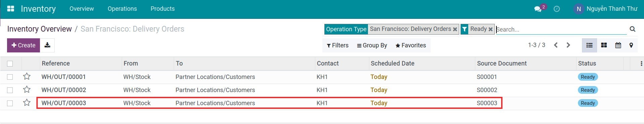
Task: Tick the select-all checkbox in header
Action: pyautogui.click(x=10, y=64)
